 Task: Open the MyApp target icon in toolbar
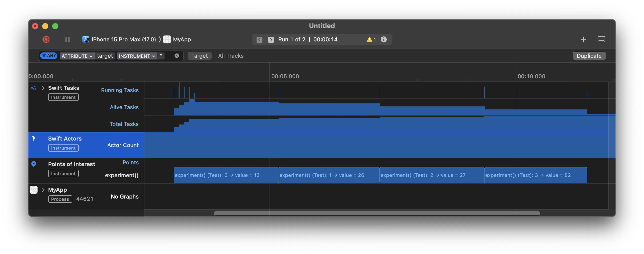pos(167,39)
